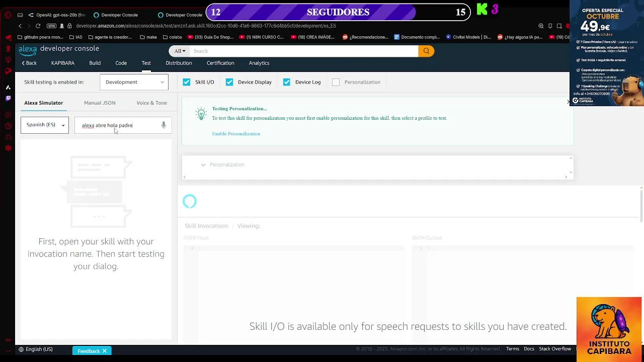Click the alexa developer console logo
The image size is (644, 362).
pyautogui.click(x=59, y=49)
